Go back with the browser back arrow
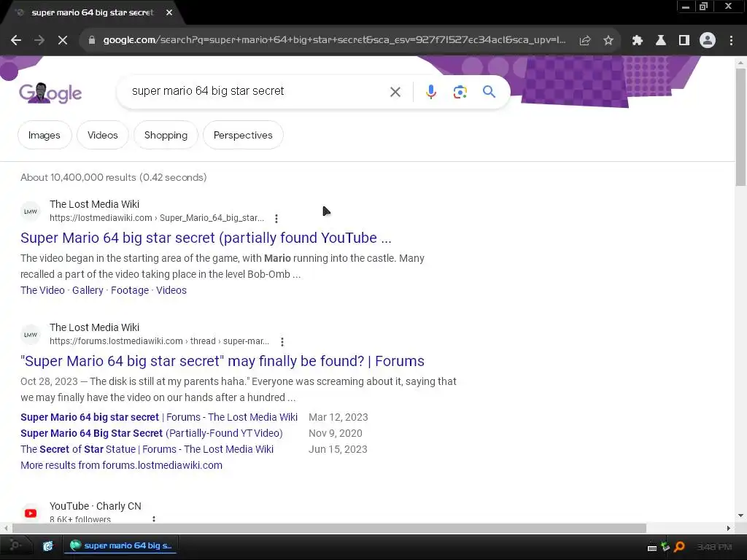Image resolution: width=747 pixels, height=560 pixels. (x=16, y=41)
